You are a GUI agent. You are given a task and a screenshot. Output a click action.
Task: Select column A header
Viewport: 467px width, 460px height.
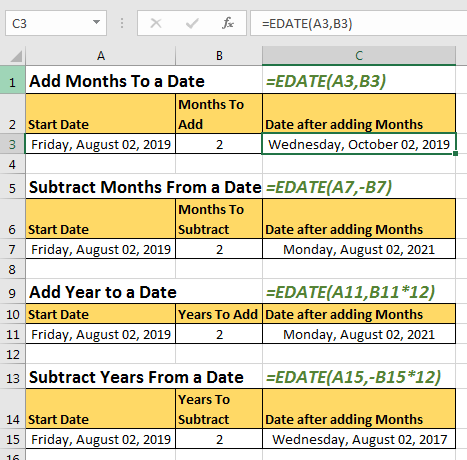[x=101, y=56]
